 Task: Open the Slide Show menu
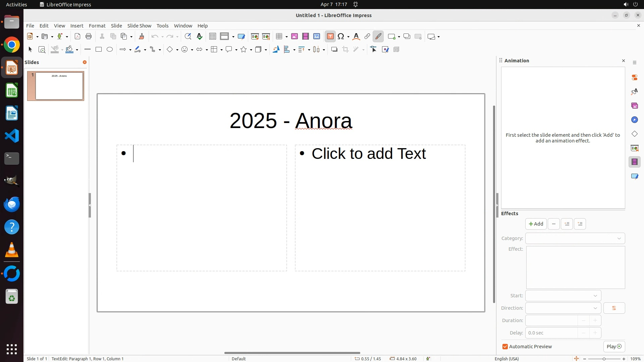[x=139, y=26]
